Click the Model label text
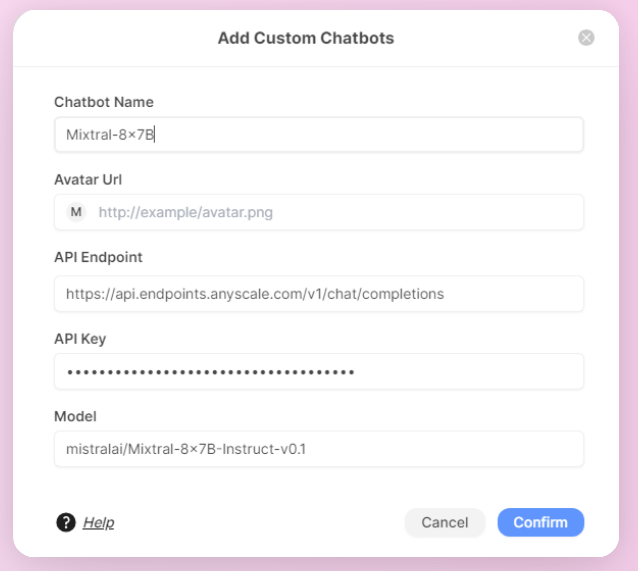The image size is (638, 571). point(75,416)
